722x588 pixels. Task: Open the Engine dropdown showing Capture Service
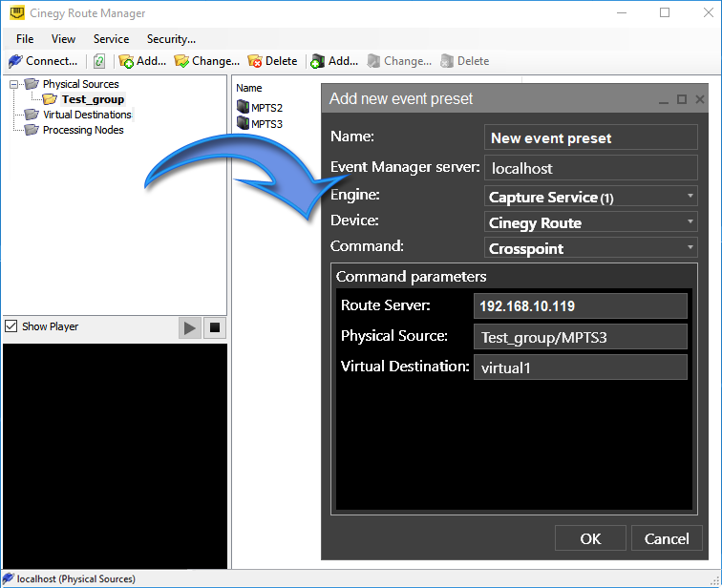coord(591,197)
